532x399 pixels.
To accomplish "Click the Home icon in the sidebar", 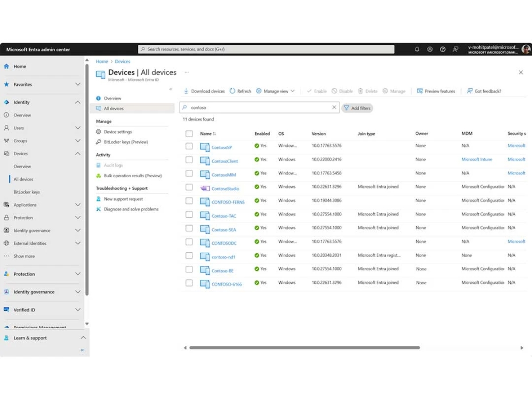I will [x=6, y=66].
